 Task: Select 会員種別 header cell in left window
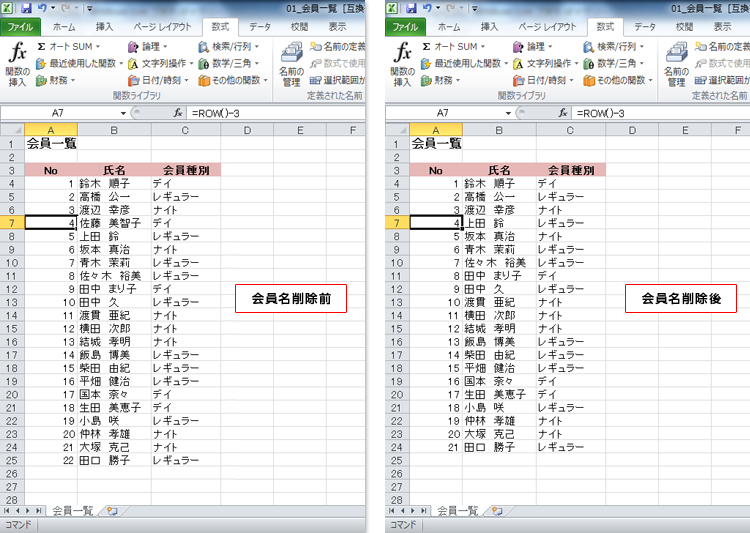(186, 170)
